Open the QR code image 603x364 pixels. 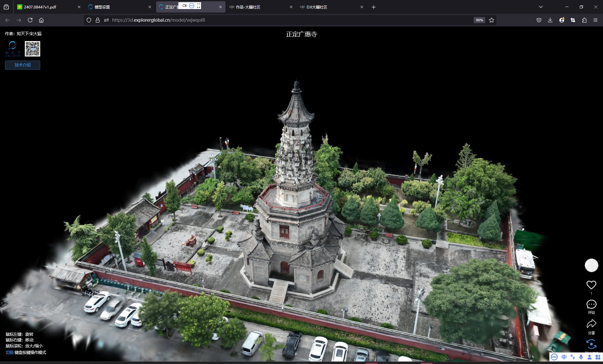click(x=32, y=49)
